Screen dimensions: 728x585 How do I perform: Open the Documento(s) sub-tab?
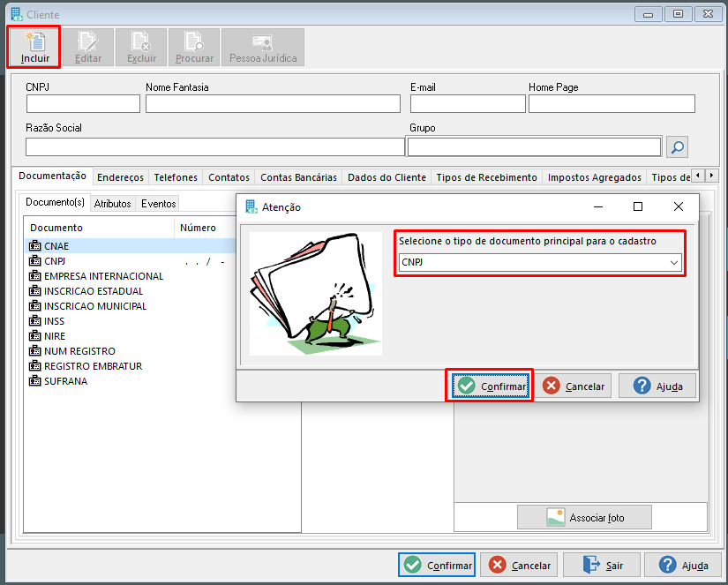click(55, 202)
